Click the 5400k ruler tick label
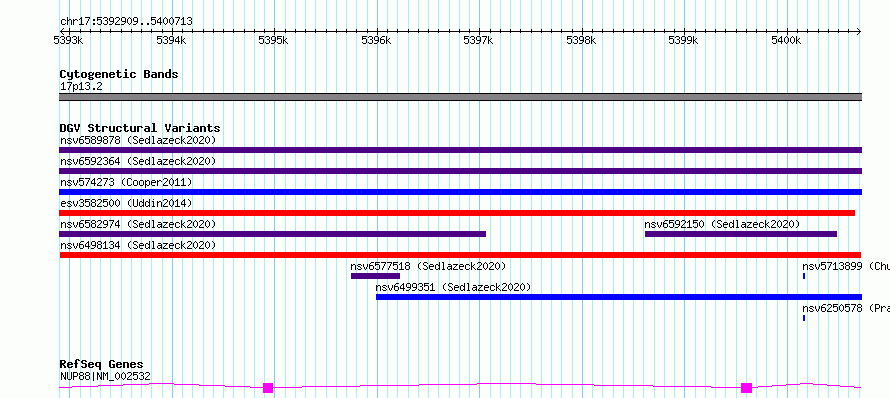Screen dimensions: 890x398 click(786, 40)
